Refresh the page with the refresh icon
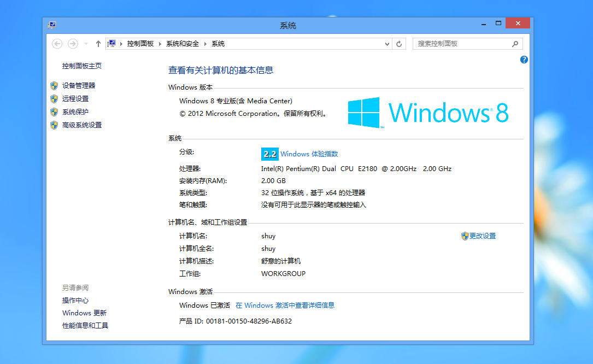 point(399,44)
